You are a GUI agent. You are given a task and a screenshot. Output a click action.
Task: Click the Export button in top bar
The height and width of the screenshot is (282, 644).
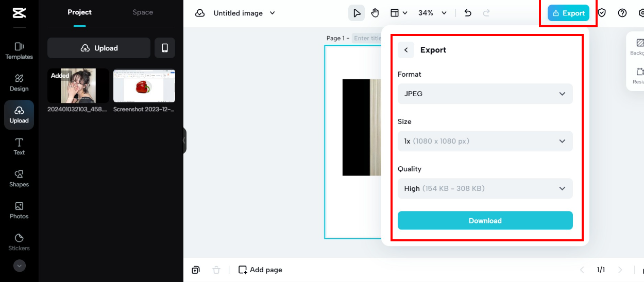point(568,13)
